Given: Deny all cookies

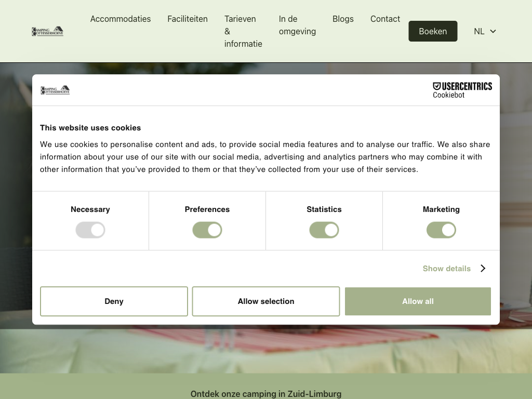Looking at the screenshot, I should click(x=114, y=301).
